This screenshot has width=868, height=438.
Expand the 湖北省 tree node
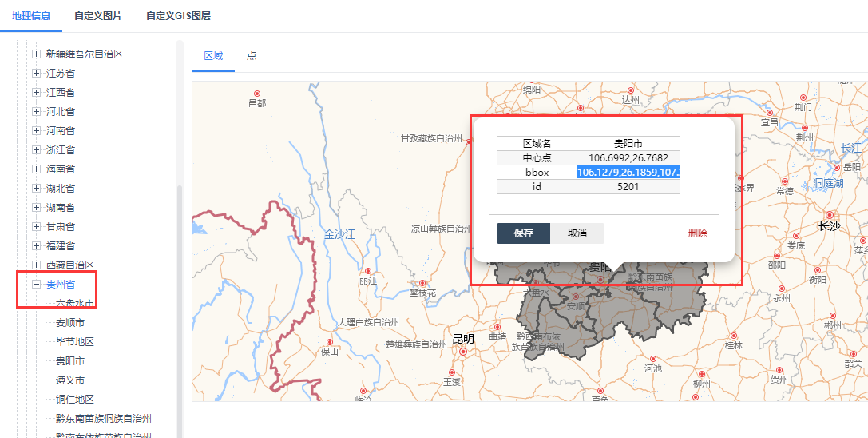pyautogui.click(x=37, y=188)
